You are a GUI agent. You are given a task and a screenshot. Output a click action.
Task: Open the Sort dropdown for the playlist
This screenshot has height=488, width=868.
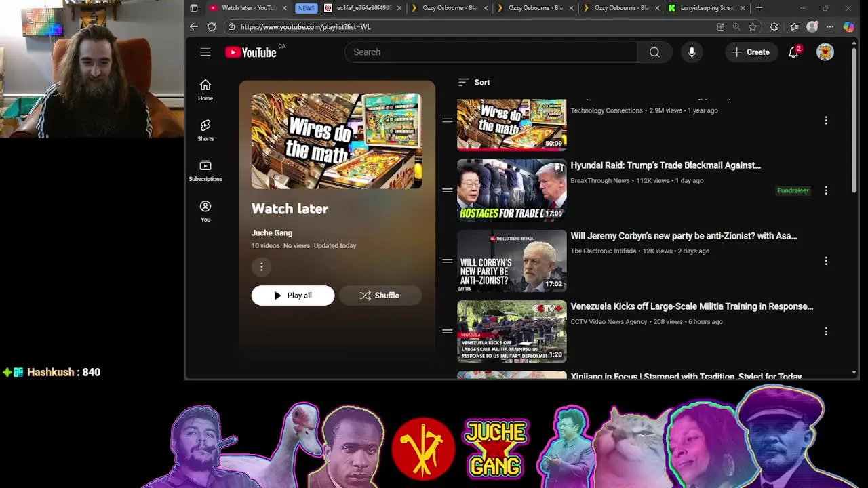pos(474,82)
